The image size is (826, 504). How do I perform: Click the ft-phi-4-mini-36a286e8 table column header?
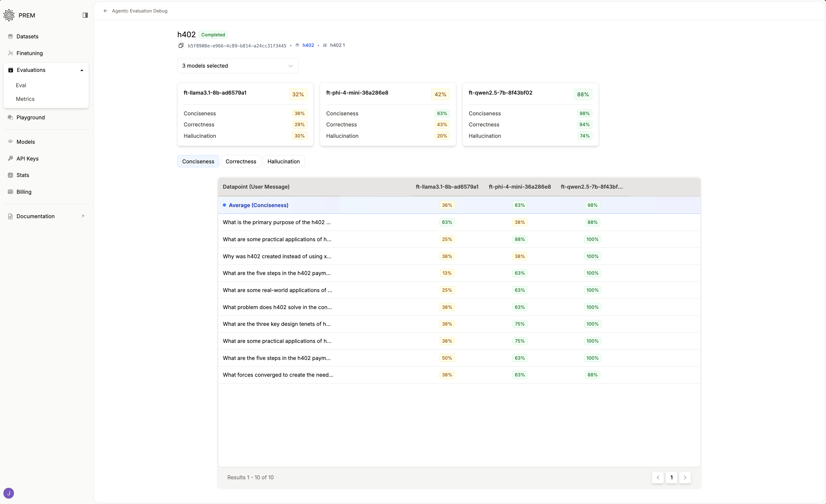click(x=520, y=187)
